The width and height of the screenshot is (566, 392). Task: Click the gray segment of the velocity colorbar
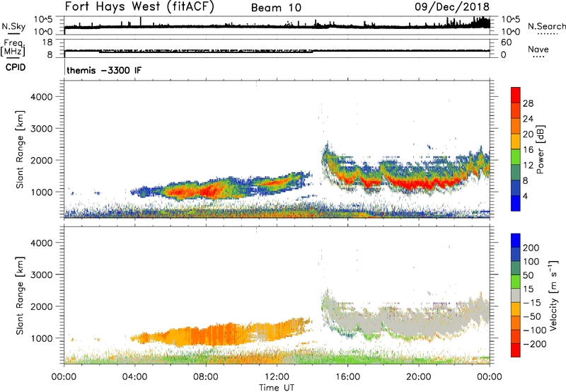pyautogui.click(x=516, y=296)
